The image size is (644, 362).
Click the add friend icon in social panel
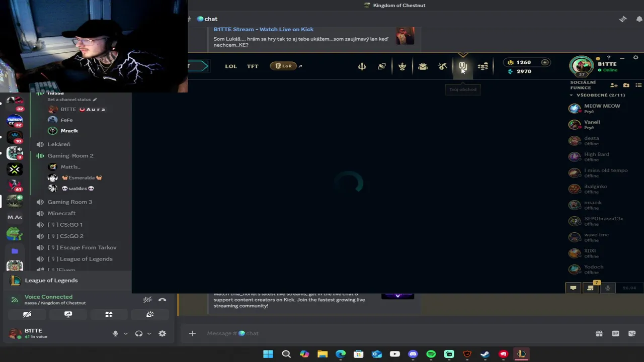(x=614, y=85)
